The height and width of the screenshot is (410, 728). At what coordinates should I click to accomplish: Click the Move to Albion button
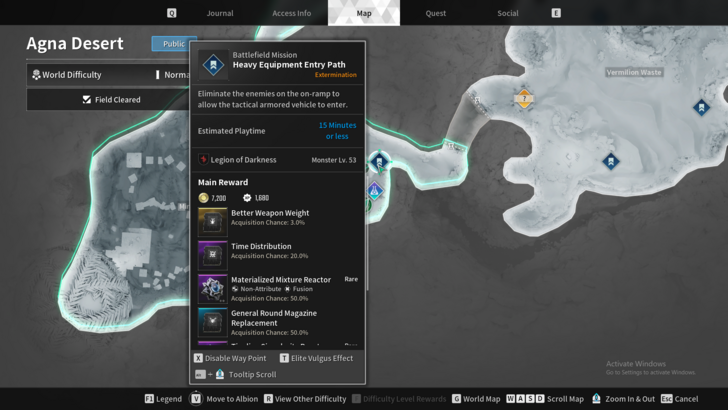[x=224, y=399]
